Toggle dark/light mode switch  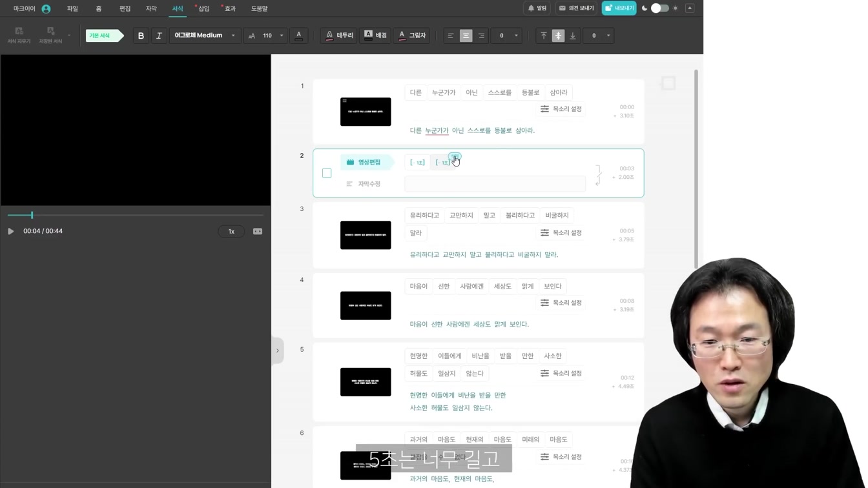click(659, 8)
